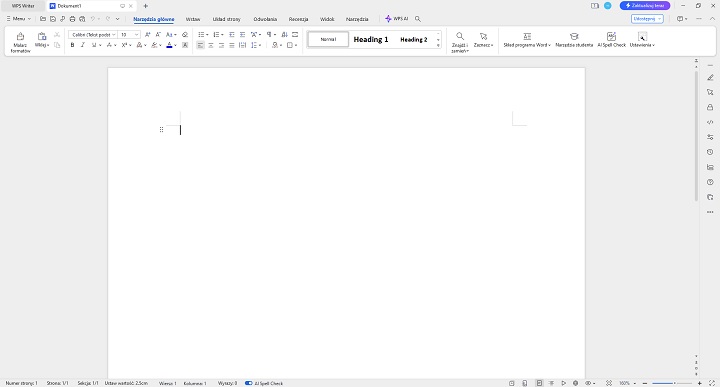The image size is (720, 387).
Task: Click the Narzędzia studenta icon
Action: (574, 36)
